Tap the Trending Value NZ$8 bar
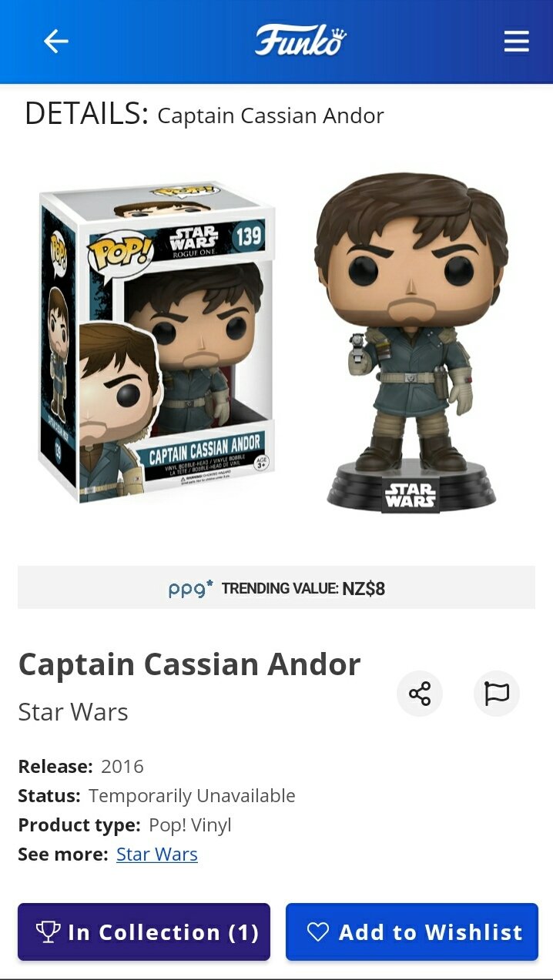The image size is (553, 980). click(x=276, y=588)
